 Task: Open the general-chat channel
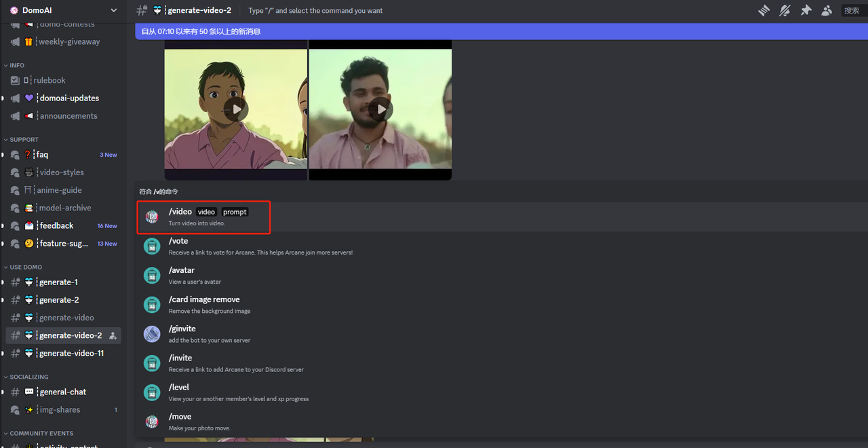coord(63,392)
